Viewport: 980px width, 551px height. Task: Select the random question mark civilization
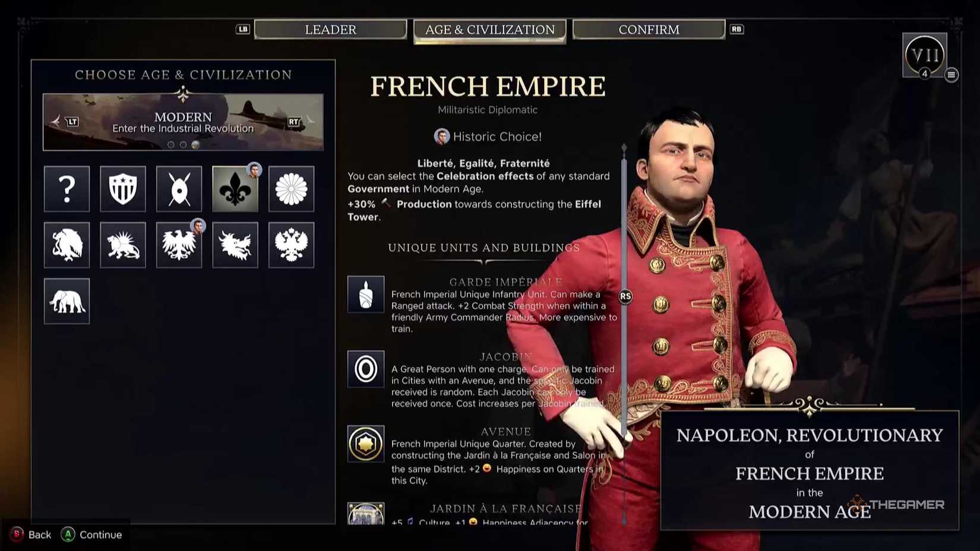click(x=67, y=189)
